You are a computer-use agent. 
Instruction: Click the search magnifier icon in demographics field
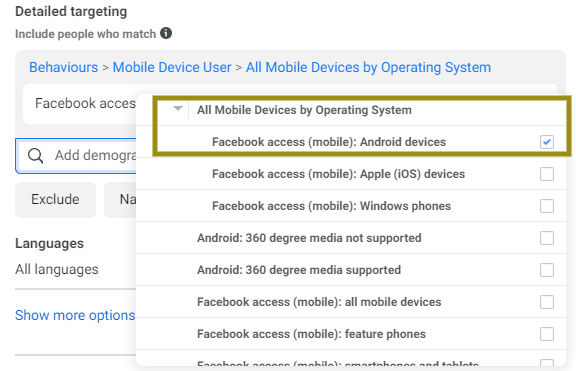(36, 156)
